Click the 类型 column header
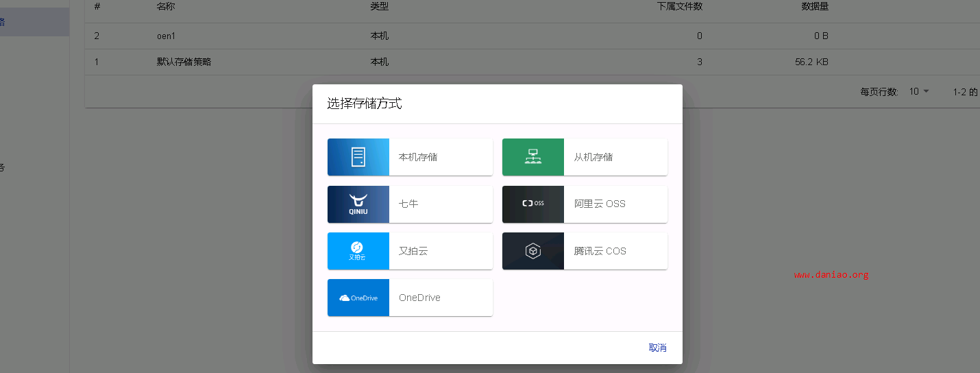980x373 pixels. tap(380, 6)
